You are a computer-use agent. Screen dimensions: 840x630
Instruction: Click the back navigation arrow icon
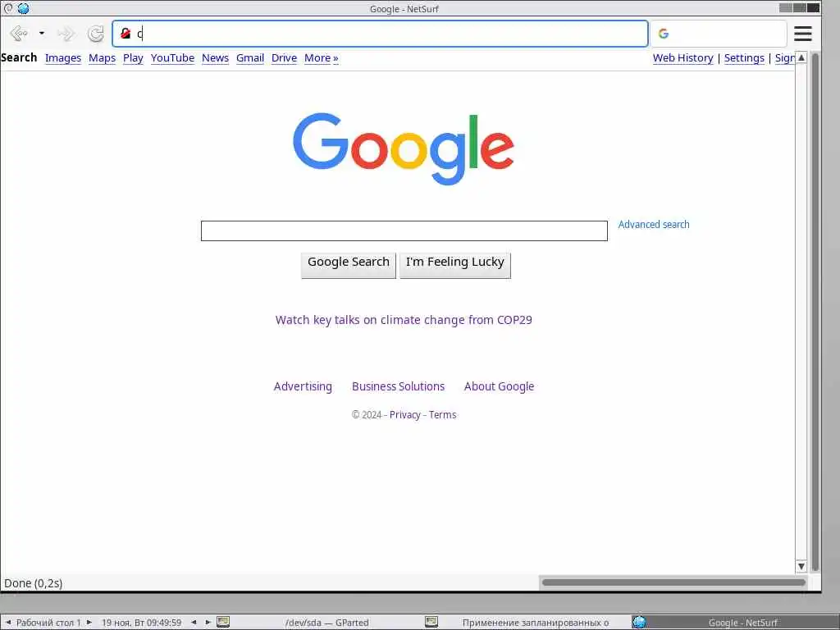click(x=19, y=34)
